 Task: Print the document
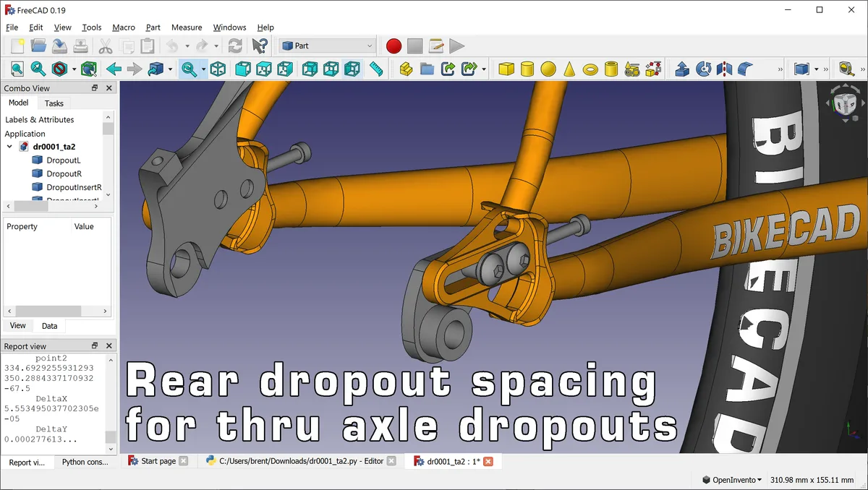[80, 46]
